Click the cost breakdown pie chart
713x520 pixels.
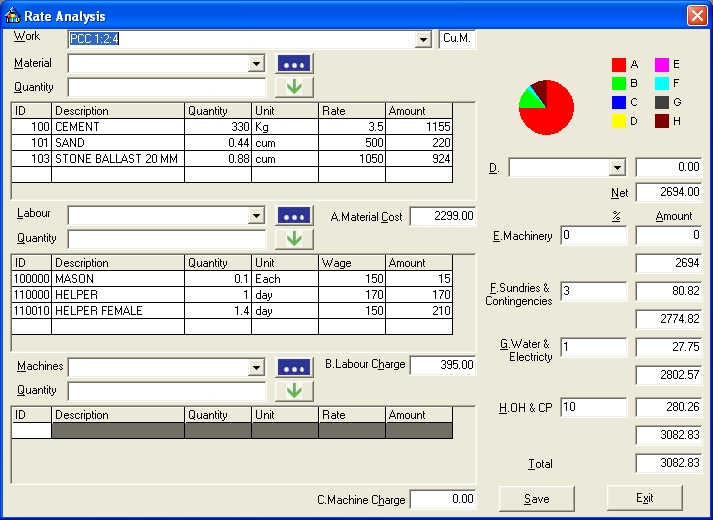click(546, 107)
